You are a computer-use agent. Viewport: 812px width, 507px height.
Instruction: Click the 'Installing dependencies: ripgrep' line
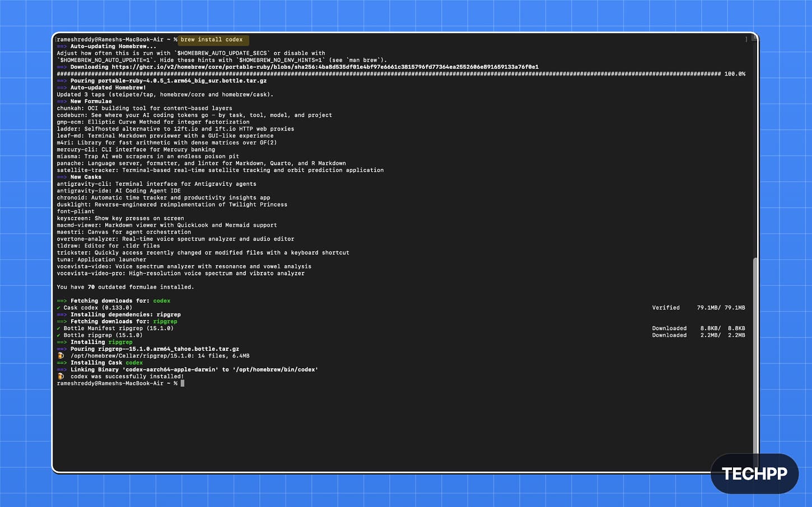[x=119, y=314]
